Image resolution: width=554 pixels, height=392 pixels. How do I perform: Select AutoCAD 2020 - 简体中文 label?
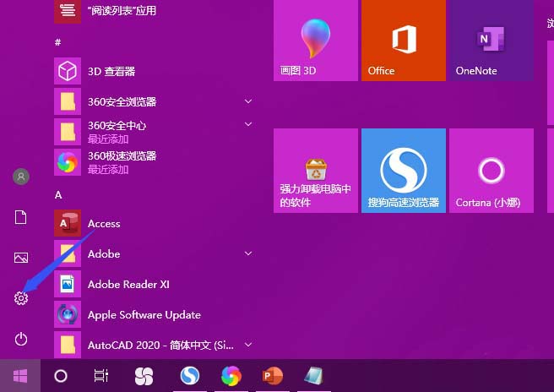[160, 345]
